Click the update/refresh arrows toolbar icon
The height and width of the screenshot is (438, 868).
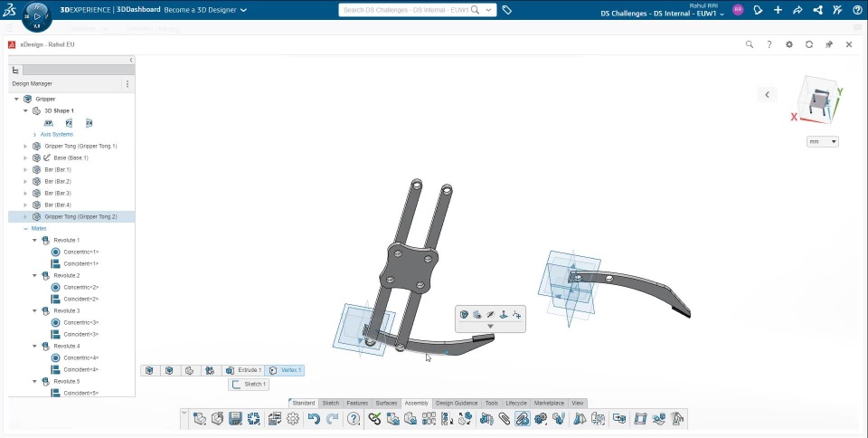pos(253,419)
